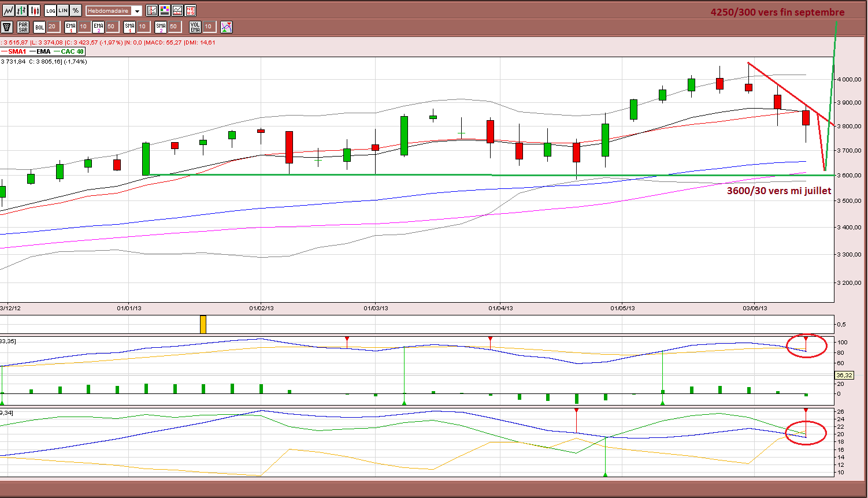Open the NEWS icon

point(190,10)
